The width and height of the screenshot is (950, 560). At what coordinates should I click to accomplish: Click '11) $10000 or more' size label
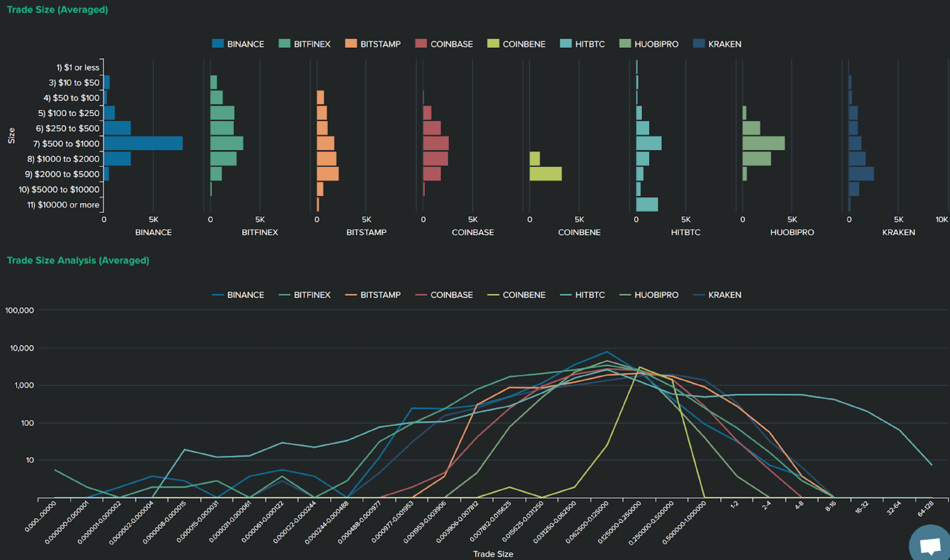coord(63,205)
